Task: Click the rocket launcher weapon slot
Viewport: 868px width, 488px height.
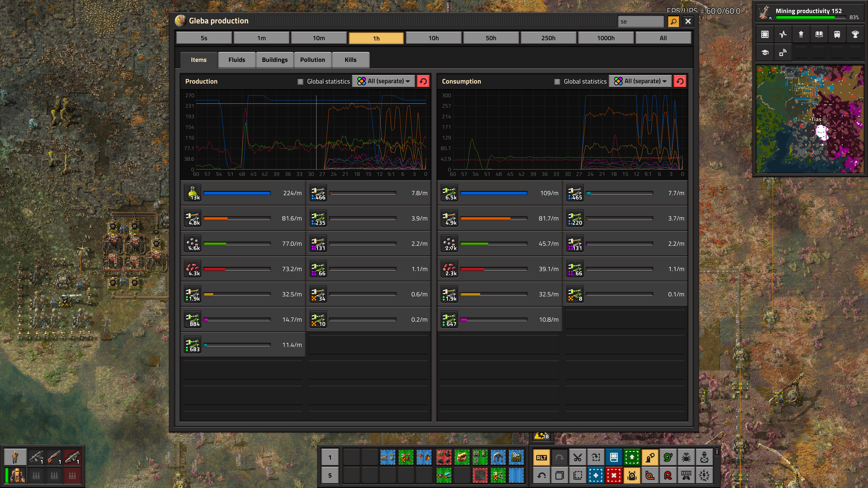Action: [x=72, y=457]
